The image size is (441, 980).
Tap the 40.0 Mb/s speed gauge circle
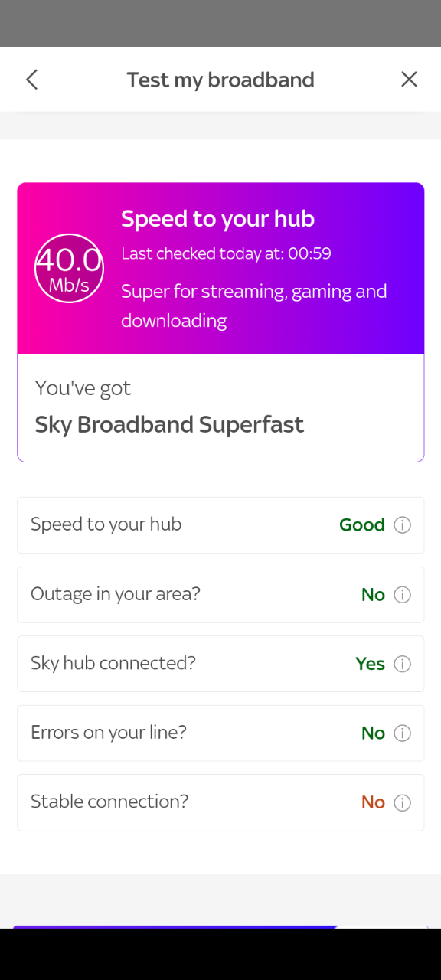click(69, 268)
